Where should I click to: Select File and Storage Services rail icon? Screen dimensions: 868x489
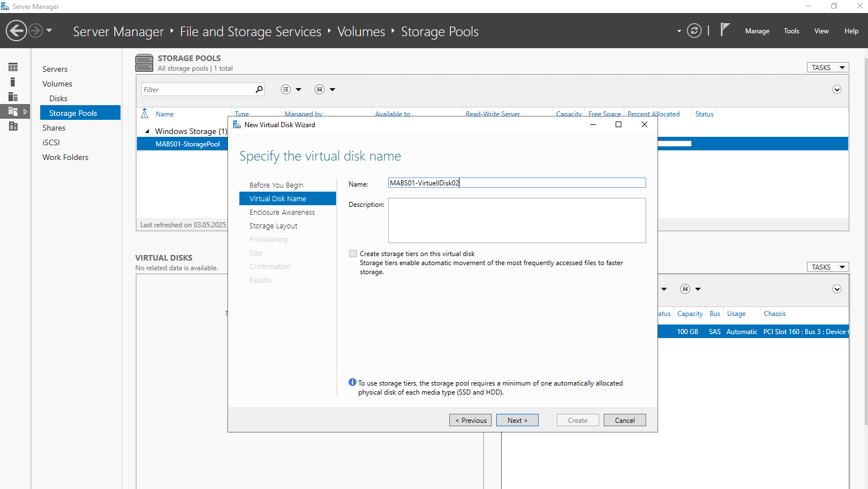click(13, 111)
